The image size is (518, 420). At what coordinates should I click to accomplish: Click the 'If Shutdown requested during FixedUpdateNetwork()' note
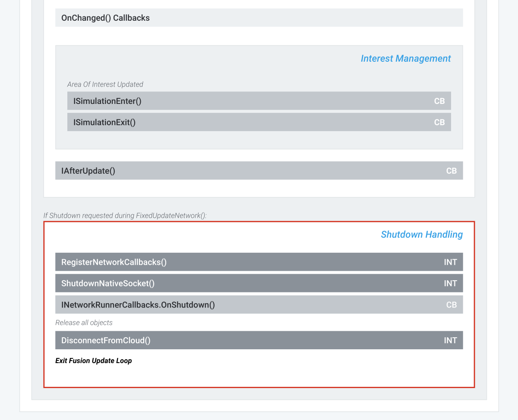(125, 216)
